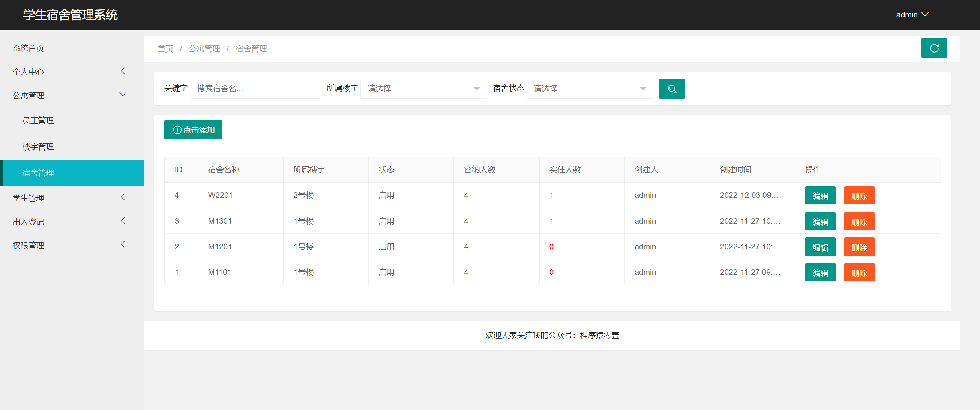Click the plus icon 点击添加 button
Viewport: 980px width, 410px height.
[x=193, y=130]
